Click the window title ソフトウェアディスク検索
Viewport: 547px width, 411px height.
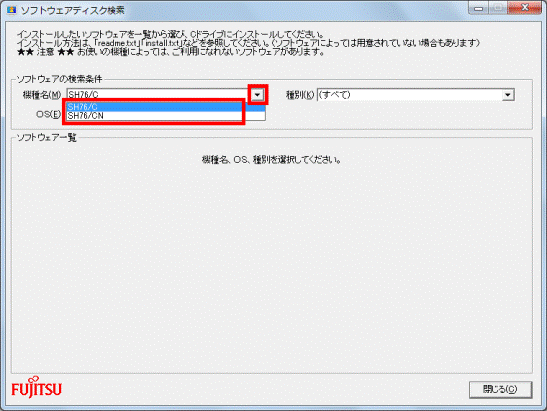pyautogui.click(x=73, y=10)
